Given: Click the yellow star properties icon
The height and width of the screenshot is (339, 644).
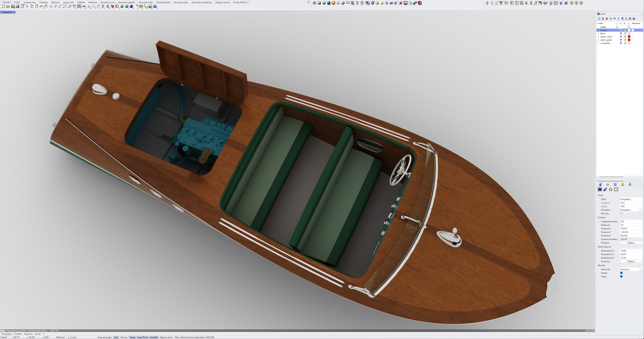Looking at the screenshot, I should (x=611, y=189).
